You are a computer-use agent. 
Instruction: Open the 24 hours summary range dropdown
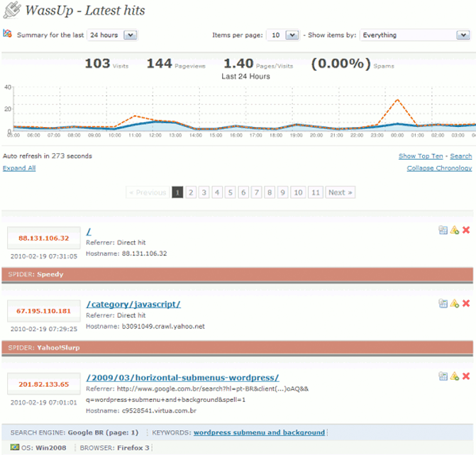(x=112, y=35)
